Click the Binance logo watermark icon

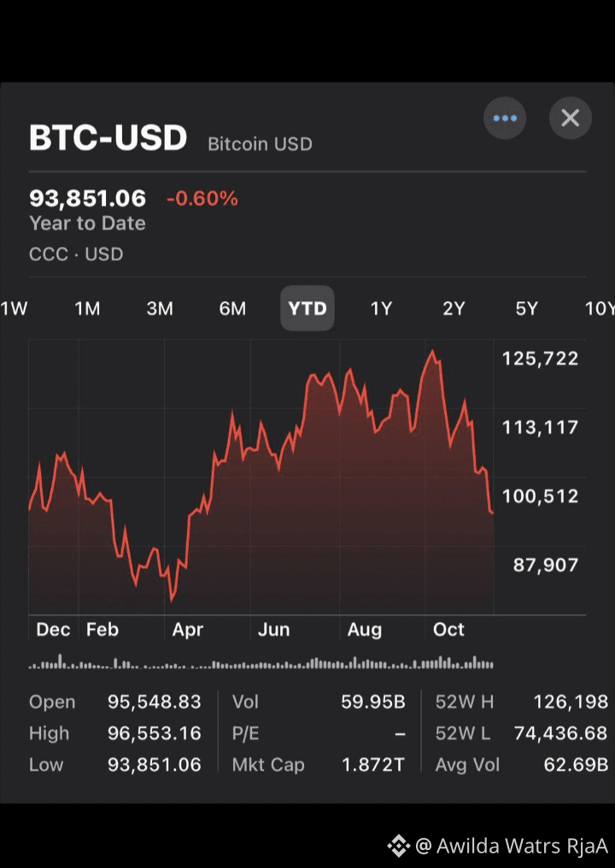398,845
